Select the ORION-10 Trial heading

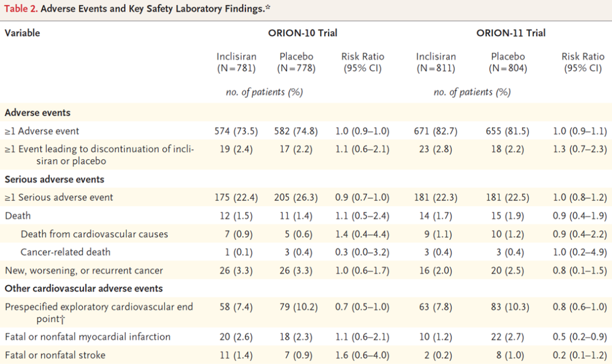[x=302, y=33]
